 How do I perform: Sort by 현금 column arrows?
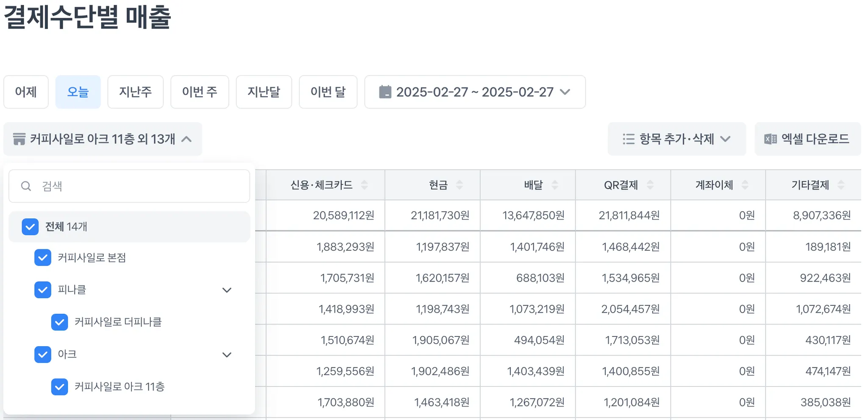click(x=459, y=185)
